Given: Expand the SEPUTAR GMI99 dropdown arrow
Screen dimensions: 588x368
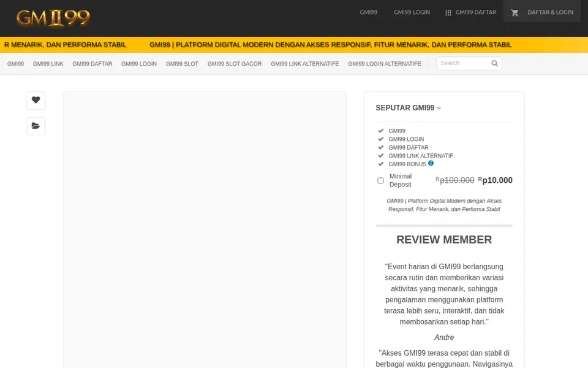Looking at the screenshot, I should pos(439,109).
